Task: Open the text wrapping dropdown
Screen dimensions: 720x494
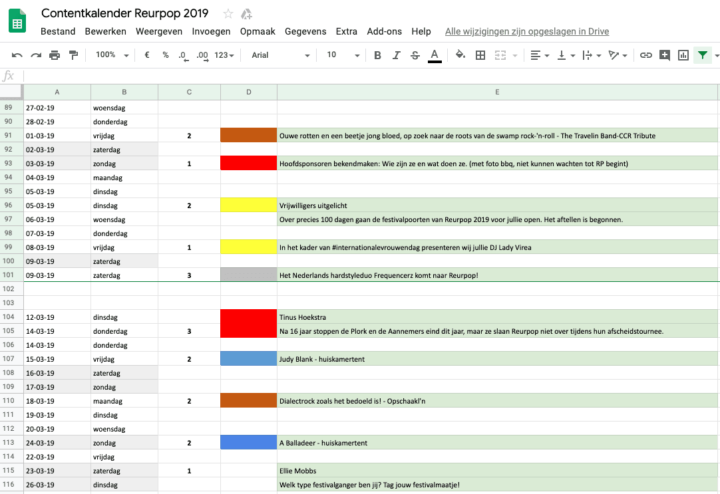Action: coord(592,55)
